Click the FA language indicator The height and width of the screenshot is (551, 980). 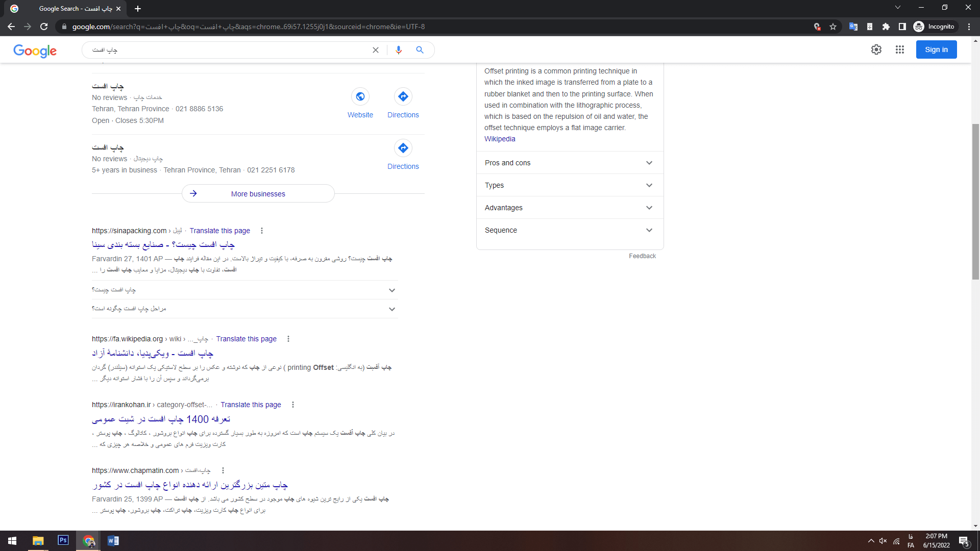(911, 541)
